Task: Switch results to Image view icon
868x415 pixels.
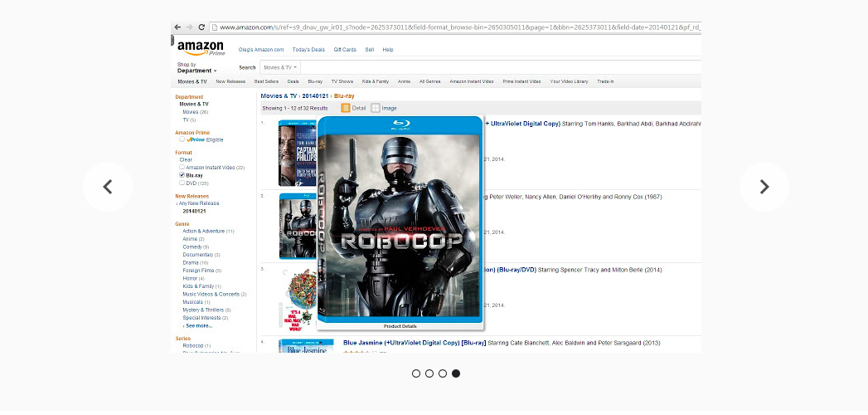Action: 376,108
